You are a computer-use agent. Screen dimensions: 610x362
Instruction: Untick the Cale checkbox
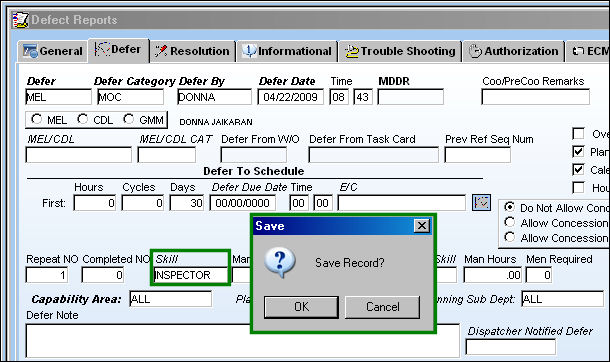coord(578,170)
